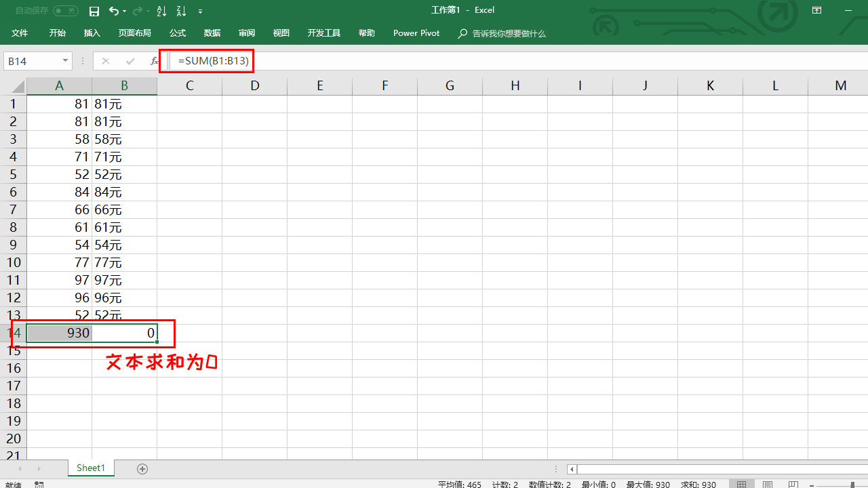Click cell B3 containing 58元
The image size is (868, 488).
(124, 140)
